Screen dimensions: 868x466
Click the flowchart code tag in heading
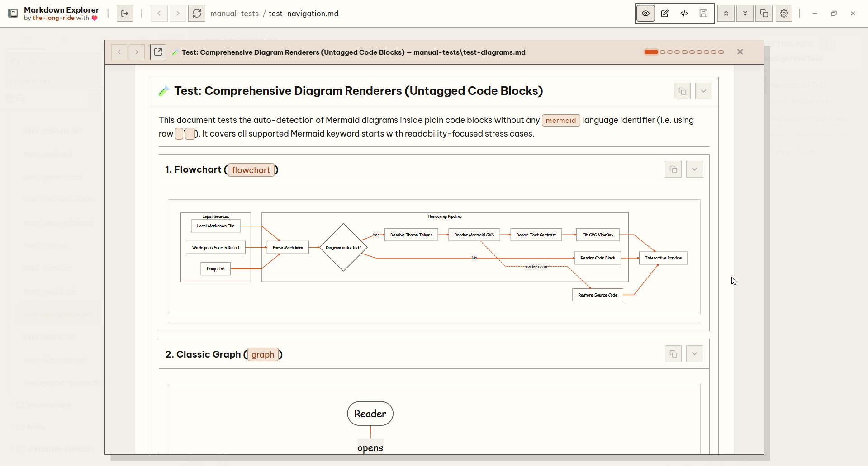(251, 170)
